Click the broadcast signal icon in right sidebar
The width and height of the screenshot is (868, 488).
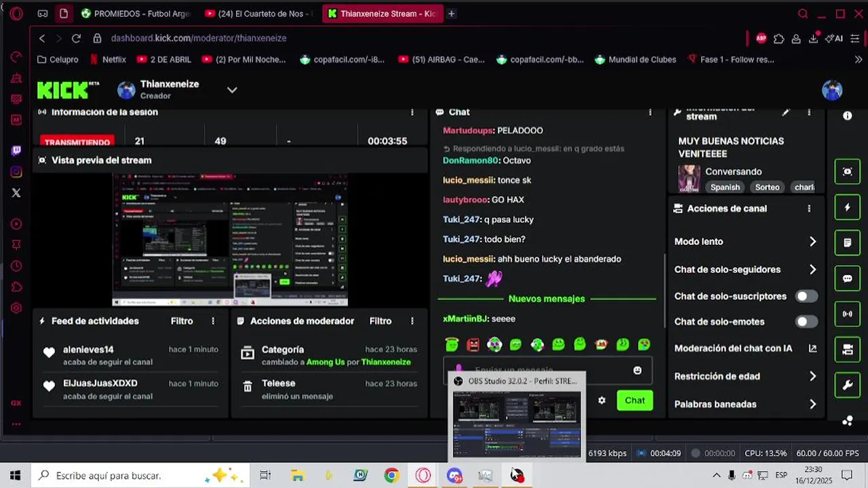[x=847, y=314]
